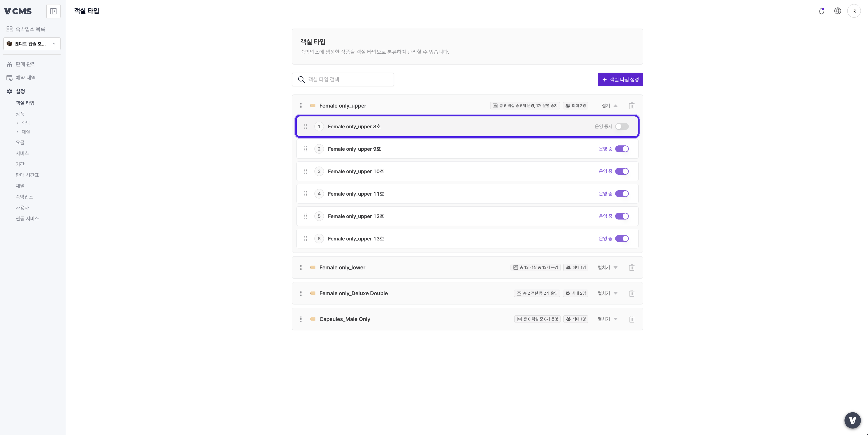This screenshot has height=435, width=868.
Task: Click the 총 2 객실 중 2개 운영 badge
Action: tap(537, 293)
